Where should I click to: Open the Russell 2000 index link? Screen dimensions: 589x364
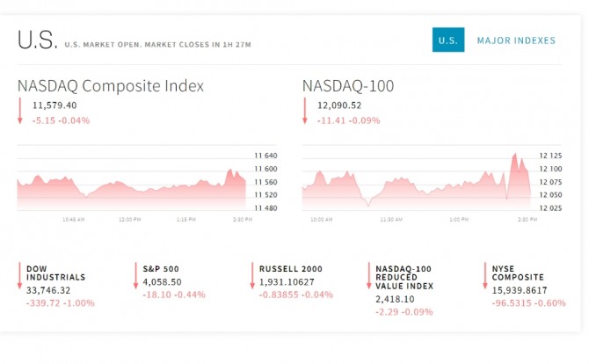291,268
